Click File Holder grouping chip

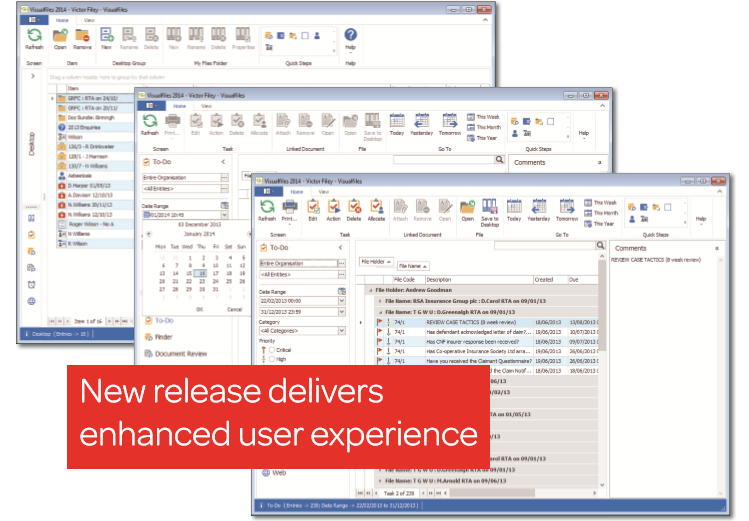(376, 262)
